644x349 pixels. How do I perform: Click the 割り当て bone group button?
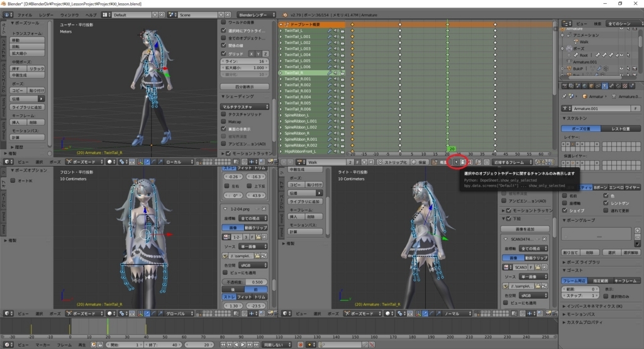570,253
